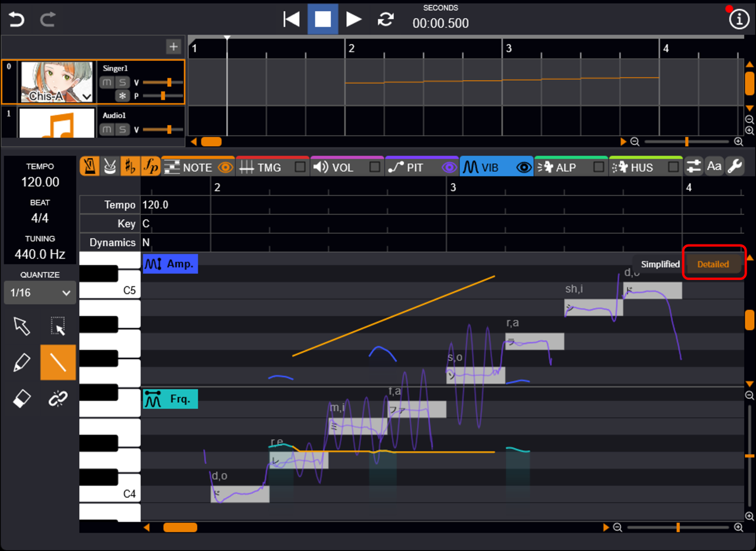The image size is (756, 551).
Task: Switch to the ALP tab
Action: point(564,167)
